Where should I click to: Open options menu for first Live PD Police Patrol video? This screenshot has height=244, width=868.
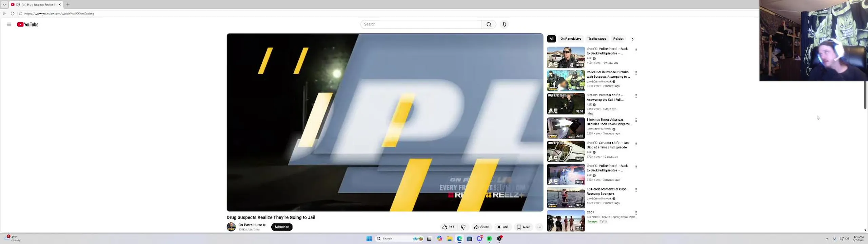pos(636,49)
